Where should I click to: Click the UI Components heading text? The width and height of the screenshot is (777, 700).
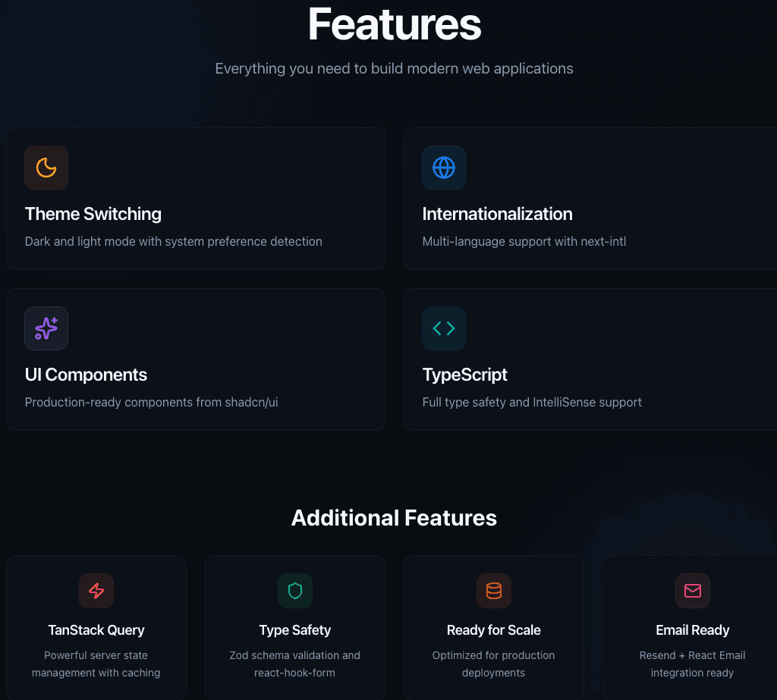pyautogui.click(x=86, y=375)
